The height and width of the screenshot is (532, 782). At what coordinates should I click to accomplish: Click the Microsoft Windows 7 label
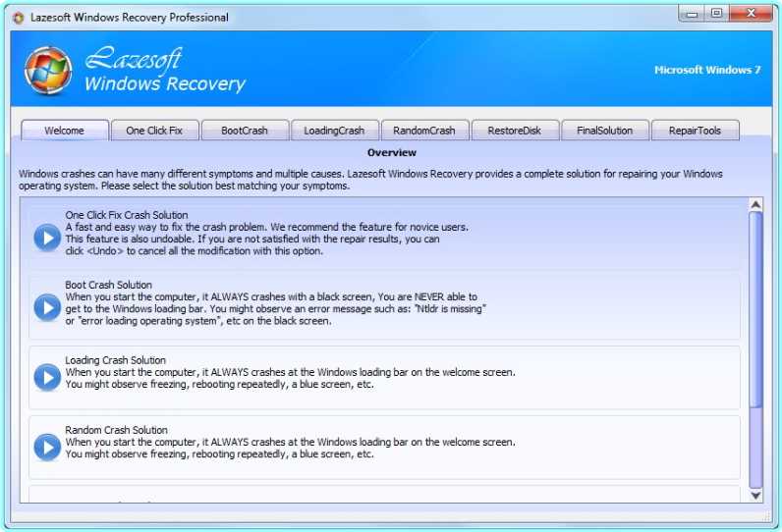[x=707, y=71]
